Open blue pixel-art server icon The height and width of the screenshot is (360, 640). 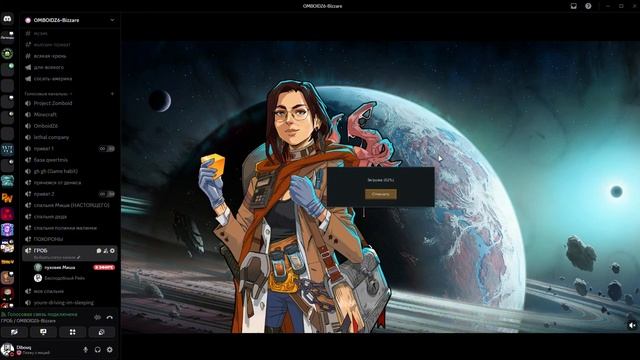pos(7,150)
